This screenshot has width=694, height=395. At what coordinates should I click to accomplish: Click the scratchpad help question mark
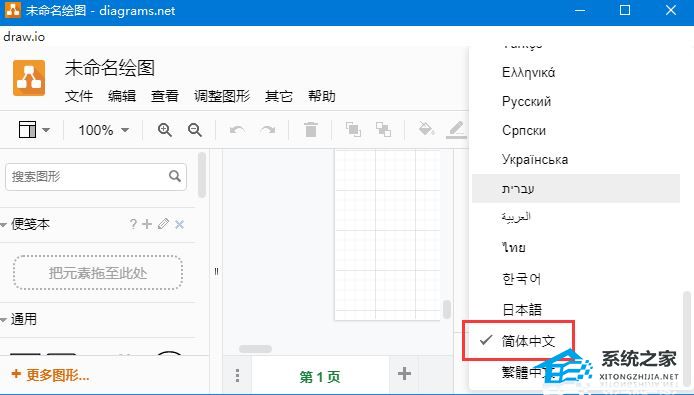click(x=133, y=224)
